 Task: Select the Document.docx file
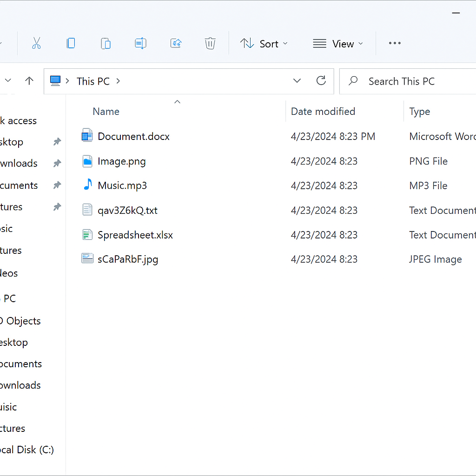[x=133, y=137]
